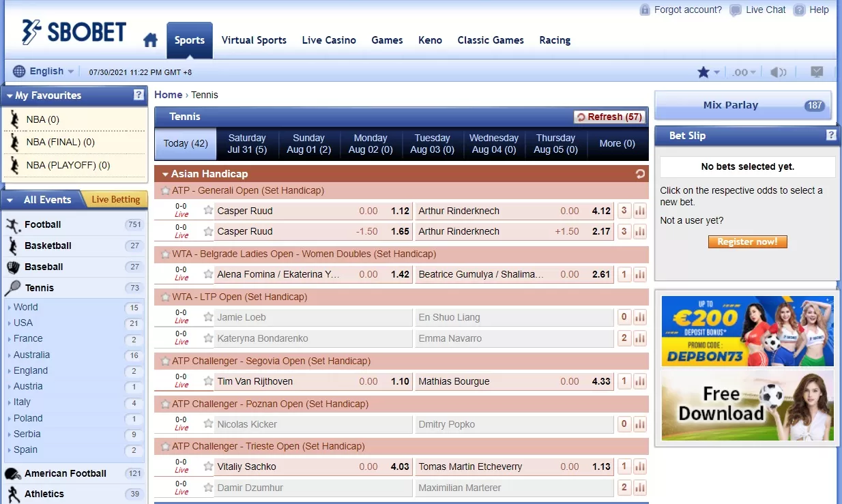The image size is (842, 504).
Task: Toggle favourite star for Tim Van Rijthoven match
Action: tap(208, 381)
